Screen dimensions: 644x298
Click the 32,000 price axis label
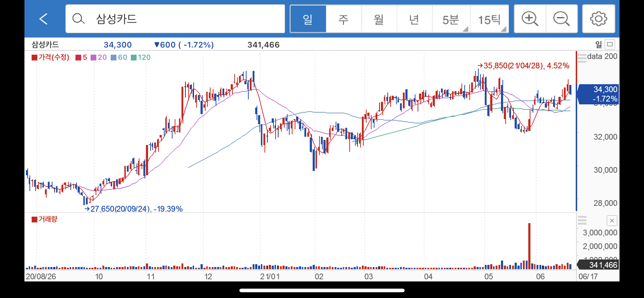pyautogui.click(x=605, y=137)
